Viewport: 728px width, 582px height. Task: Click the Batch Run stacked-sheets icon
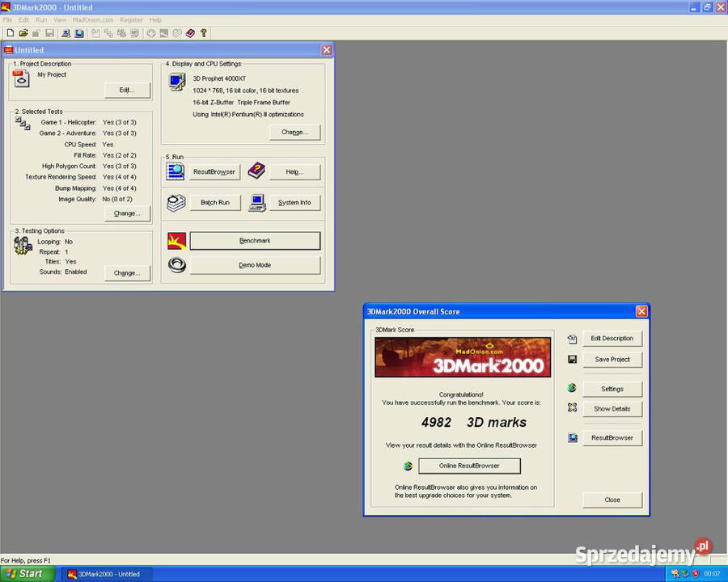pos(177,202)
